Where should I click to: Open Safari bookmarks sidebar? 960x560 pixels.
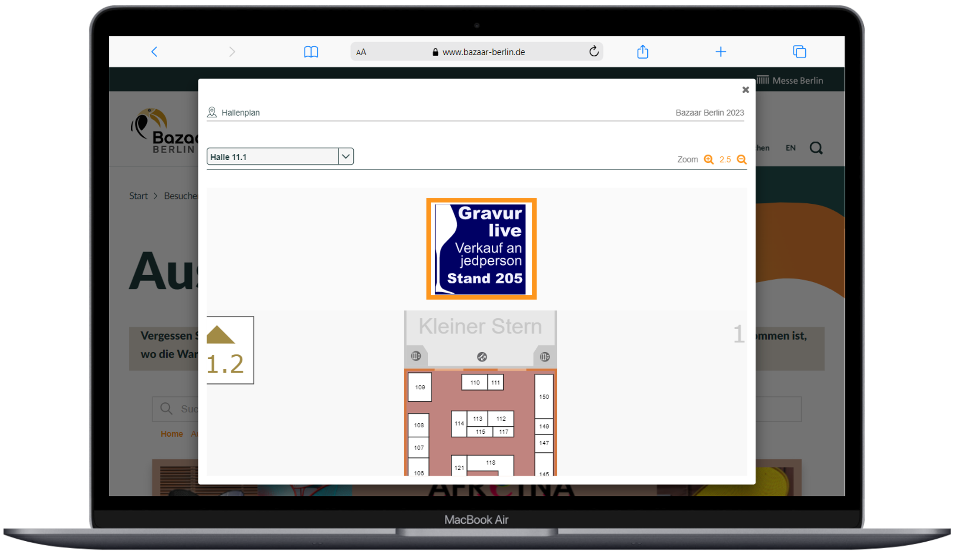[x=311, y=52]
